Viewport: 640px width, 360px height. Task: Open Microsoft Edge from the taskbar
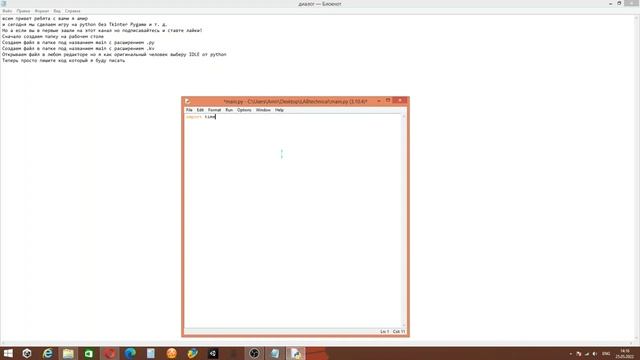pos(130,353)
